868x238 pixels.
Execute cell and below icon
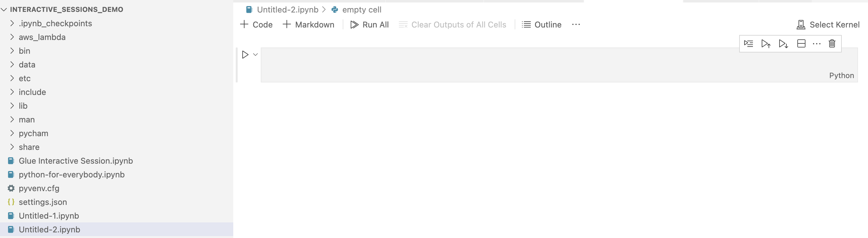tap(784, 43)
